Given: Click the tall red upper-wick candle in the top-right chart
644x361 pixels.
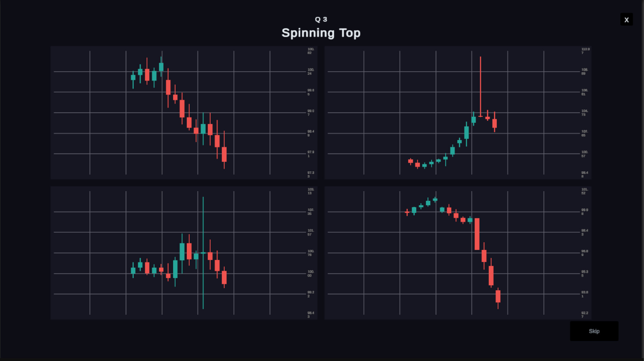Looking at the screenshot, I should coord(480,87).
